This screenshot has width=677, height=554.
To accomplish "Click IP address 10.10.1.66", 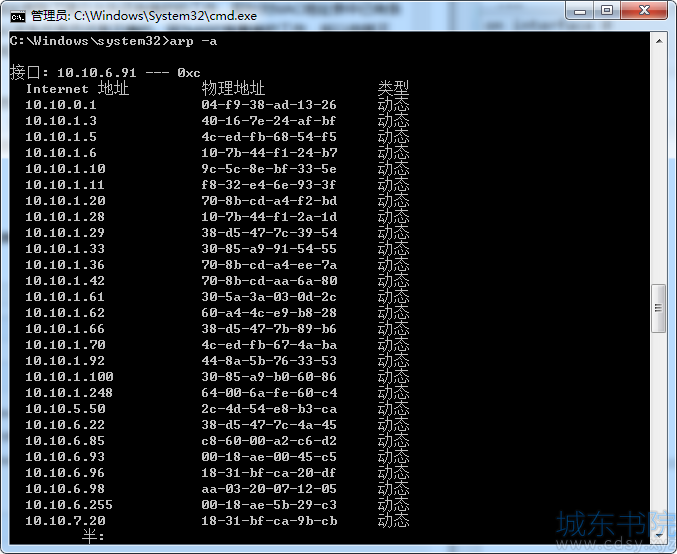I will pyautogui.click(x=65, y=329).
